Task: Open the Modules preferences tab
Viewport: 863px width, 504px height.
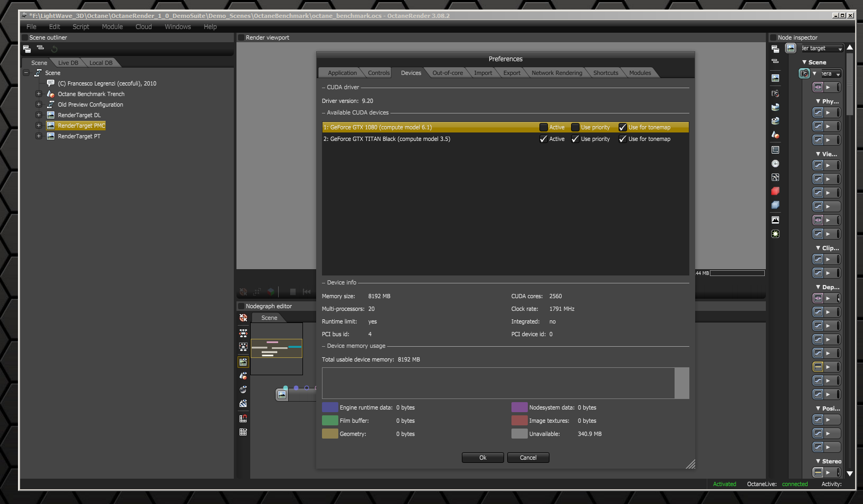Action: 640,73
